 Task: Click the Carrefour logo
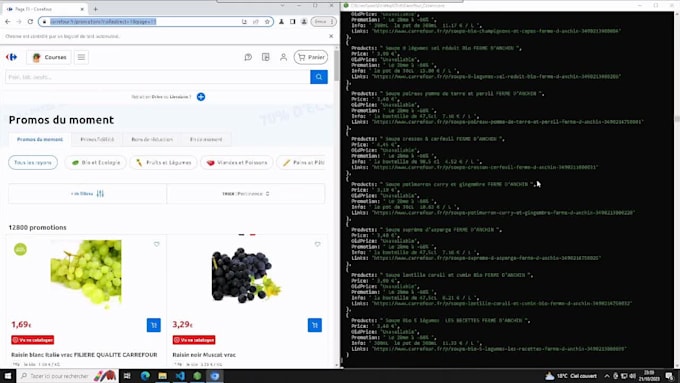pyautogui.click(x=12, y=57)
